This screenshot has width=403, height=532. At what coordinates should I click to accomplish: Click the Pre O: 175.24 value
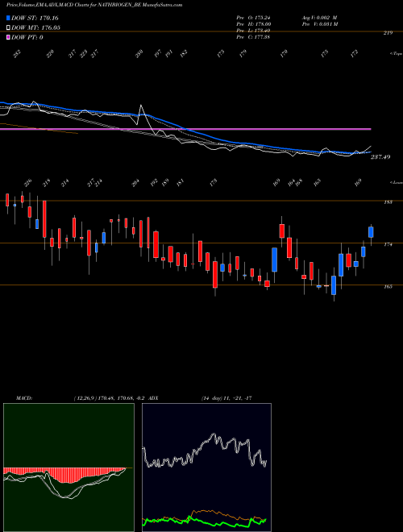[x=253, y=18]
